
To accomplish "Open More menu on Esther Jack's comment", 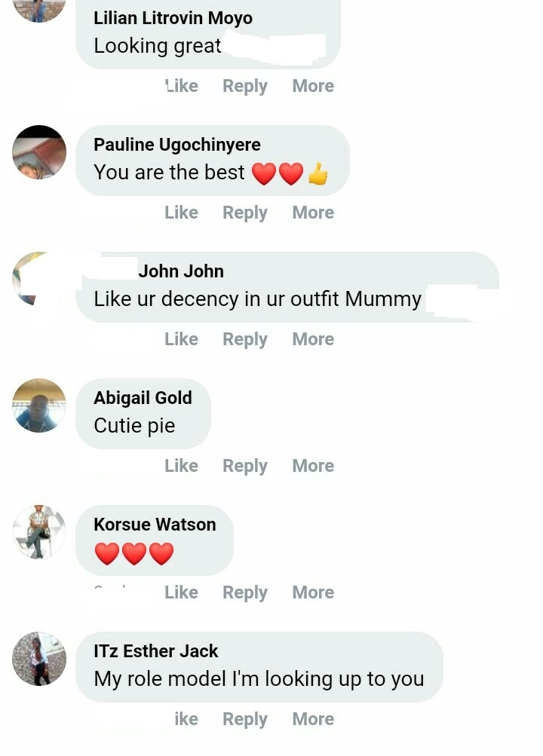I will [x=313, y=719].
